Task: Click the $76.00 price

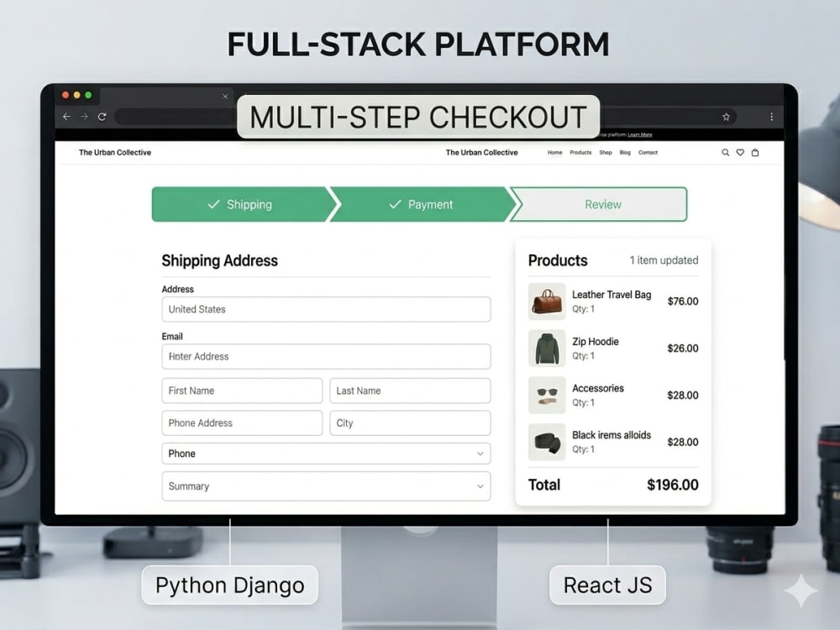Action: (x=682, y=301)
